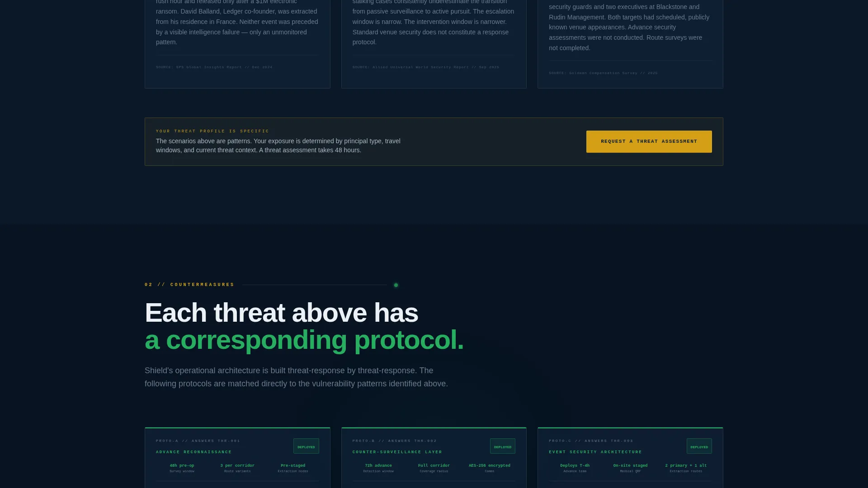The width and height of the screenshot is (868, 488).
Task: Click the 'Your Threat Profile Is Specific' label
Action: coord(212,131)
